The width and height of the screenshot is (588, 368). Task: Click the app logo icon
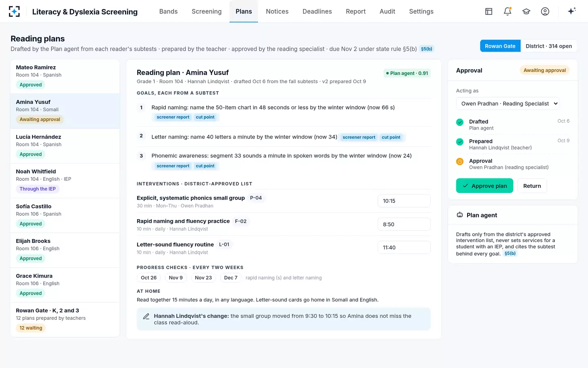coord(14,11)
